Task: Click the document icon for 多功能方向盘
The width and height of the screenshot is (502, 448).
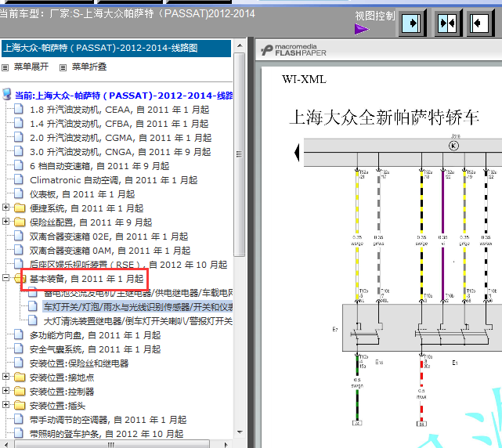Action: point(19,334)
